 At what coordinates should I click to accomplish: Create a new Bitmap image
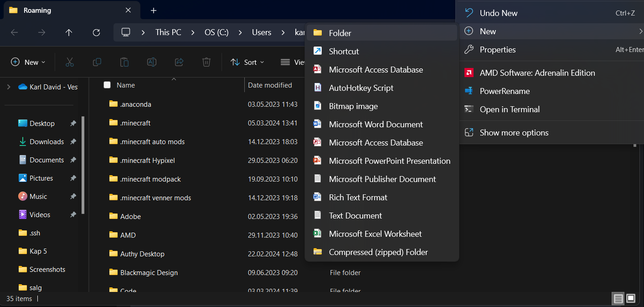click(382, 106)
